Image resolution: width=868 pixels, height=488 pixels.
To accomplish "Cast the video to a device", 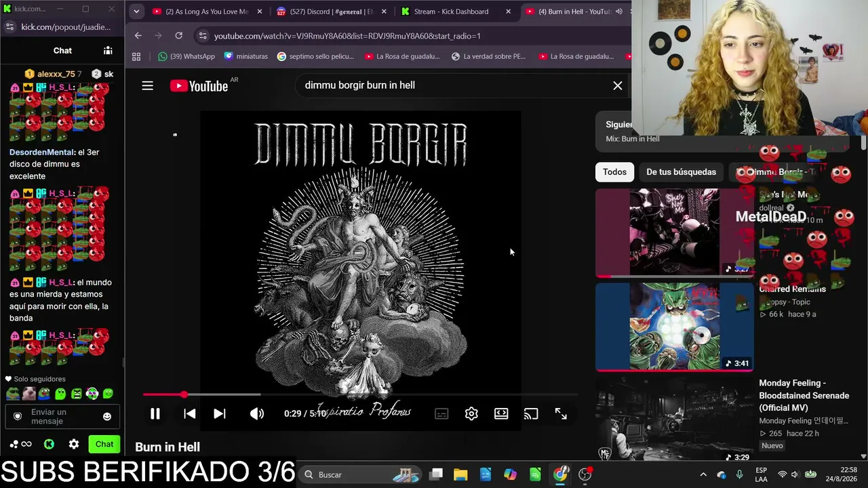I will click(531, 413).
